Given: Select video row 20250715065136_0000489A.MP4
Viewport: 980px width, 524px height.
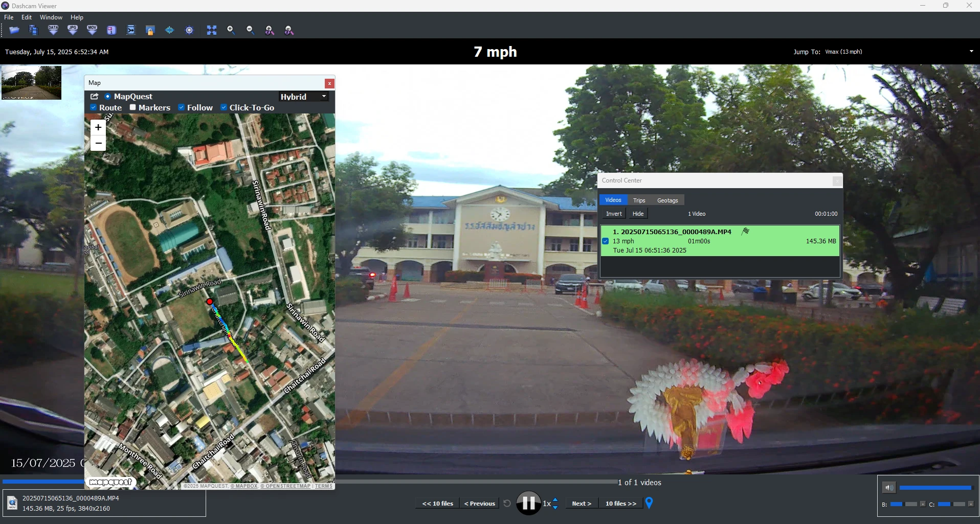Looking at the screenshot, I should click(720, 241).
